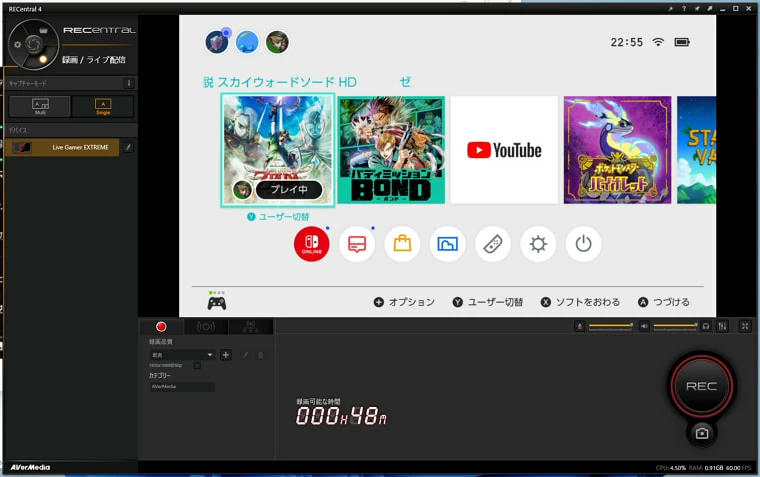Open the Nintendo eShop bag icon

click(402, 244)
